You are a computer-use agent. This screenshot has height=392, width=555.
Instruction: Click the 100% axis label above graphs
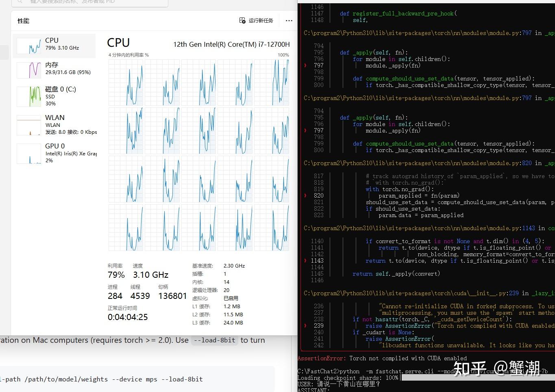coord(283,55)
